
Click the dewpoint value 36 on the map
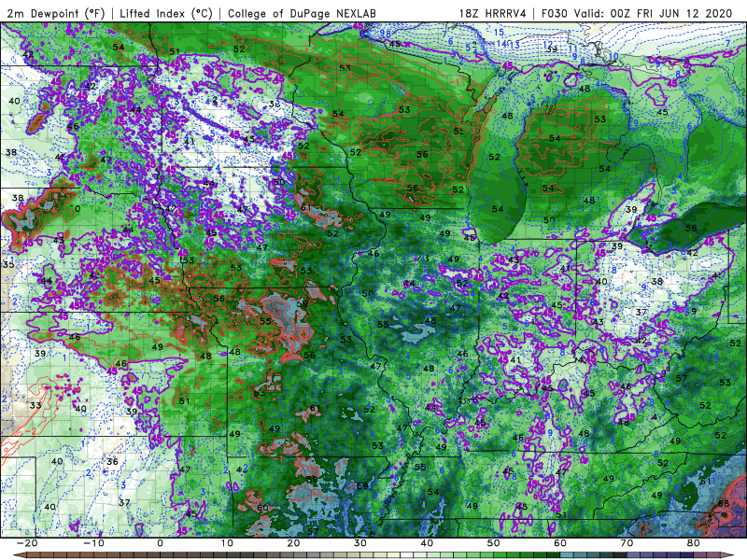tap(112, 462)
